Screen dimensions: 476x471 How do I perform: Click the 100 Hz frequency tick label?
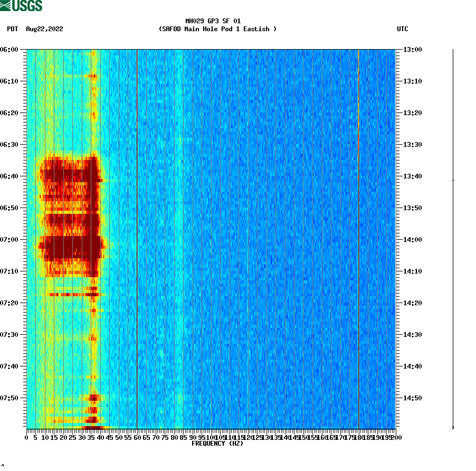(x=211, y=437)
